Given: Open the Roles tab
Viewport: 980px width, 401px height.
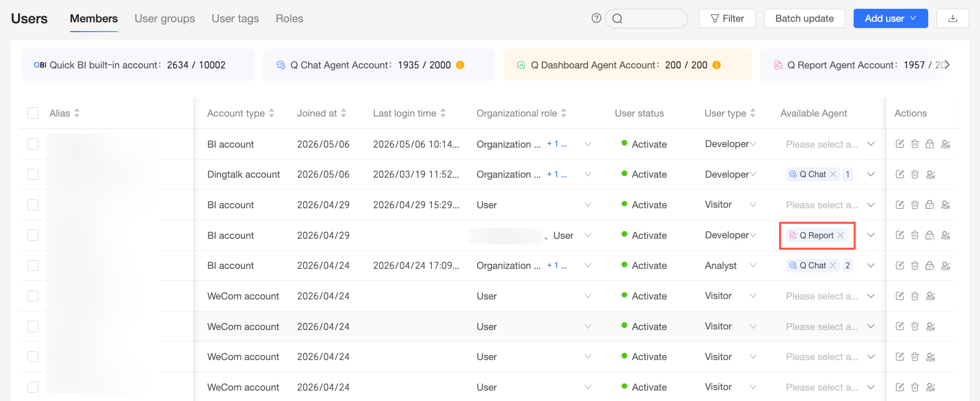Looking at the screenshot, I should 290,19.
